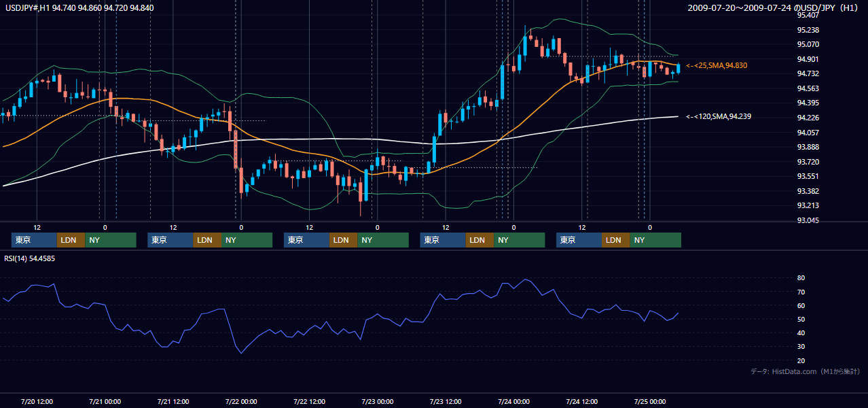Click the 7/22 00:00 date label
The height and width of the screenshot is (408, 868).
pos(241,401)
